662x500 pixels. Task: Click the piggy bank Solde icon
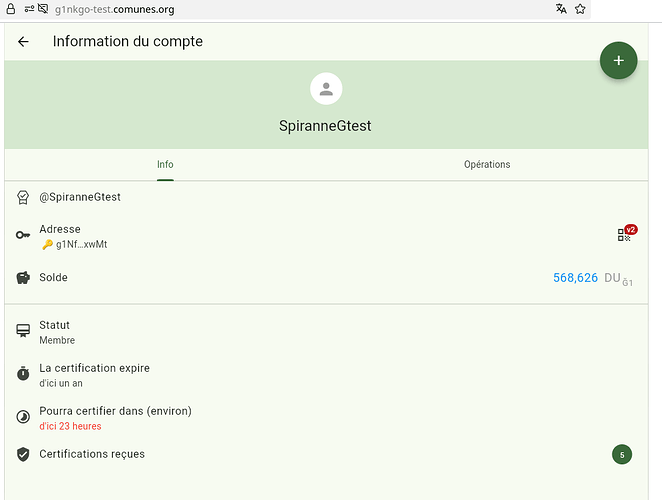(x=23, y=277)
